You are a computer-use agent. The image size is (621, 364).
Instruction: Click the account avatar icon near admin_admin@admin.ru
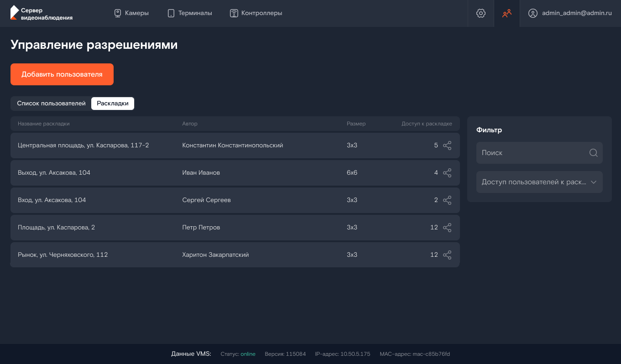tap(532, 13)
